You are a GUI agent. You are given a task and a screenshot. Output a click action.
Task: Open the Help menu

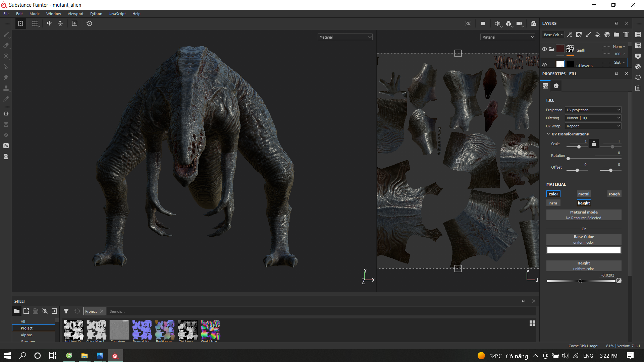click(137, 14)
